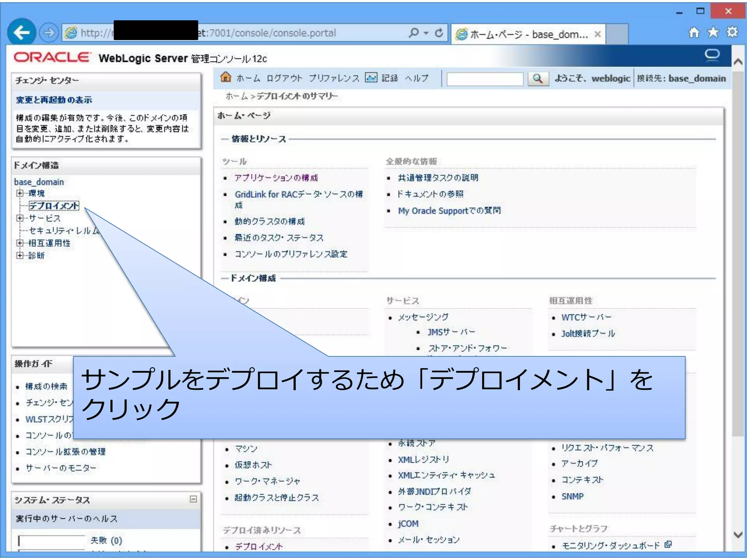Image resolution: width=747 pixels, height=560 pixels.
Task: Click page scrollbar up arrow
Action: point(738,61)
